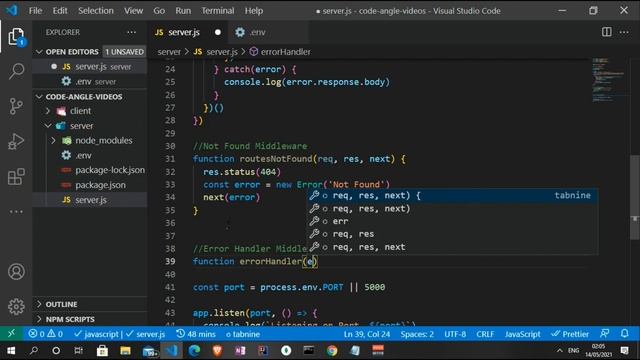
Task: Open the File menu
Action: [35, 11]
